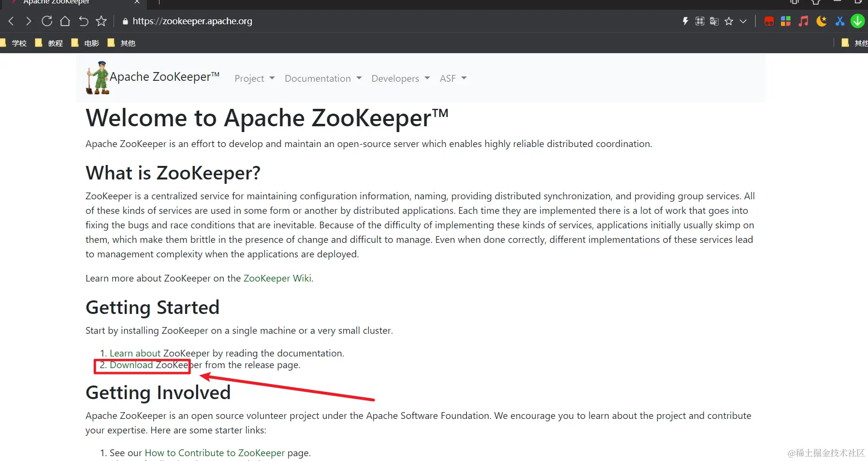Go forward with the browser forward arrow

tap(29, 21)
